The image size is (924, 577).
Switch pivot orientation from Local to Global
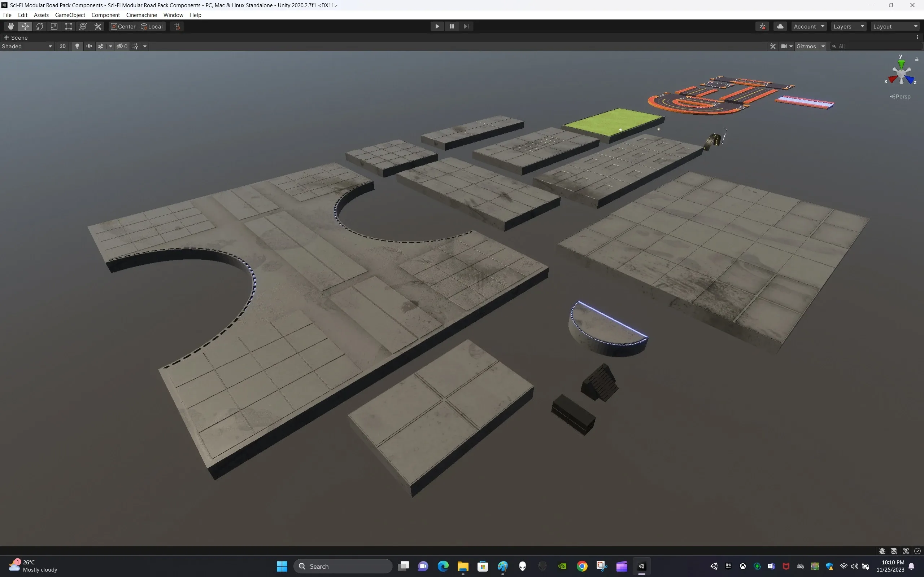tap(152, 26)
